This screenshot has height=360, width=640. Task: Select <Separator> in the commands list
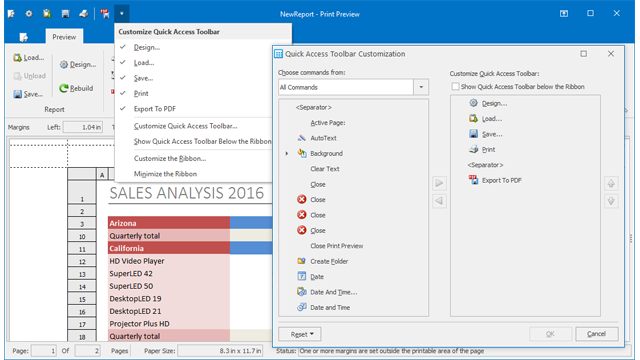[x=313, y=107]
